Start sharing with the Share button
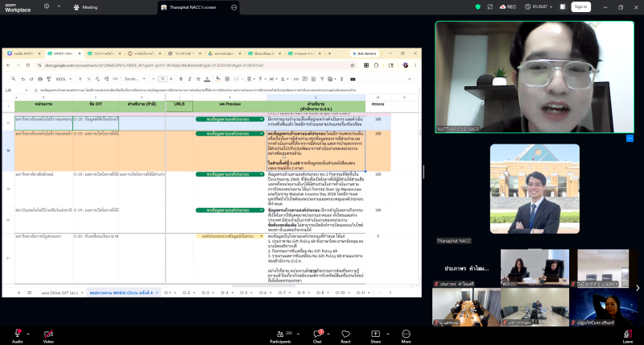Image resolution: width=644 pixels, height=345 pixels. (x=375, y=336)
